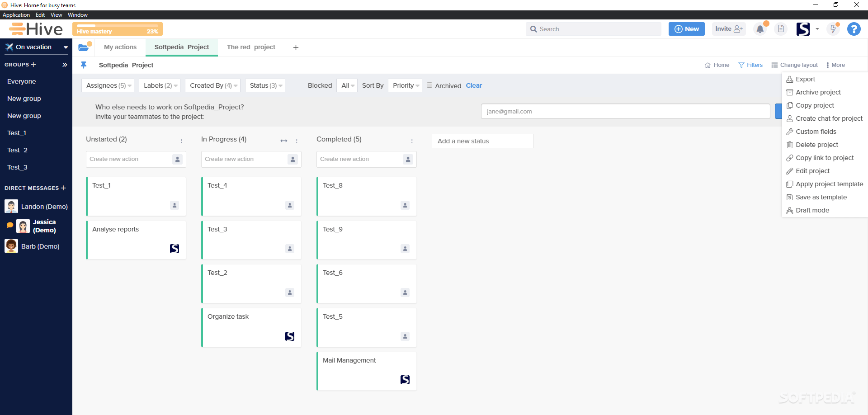Click assignee icon on Test_8 card
This screenshot has width=868, height=415.
(x=405, y=205)
